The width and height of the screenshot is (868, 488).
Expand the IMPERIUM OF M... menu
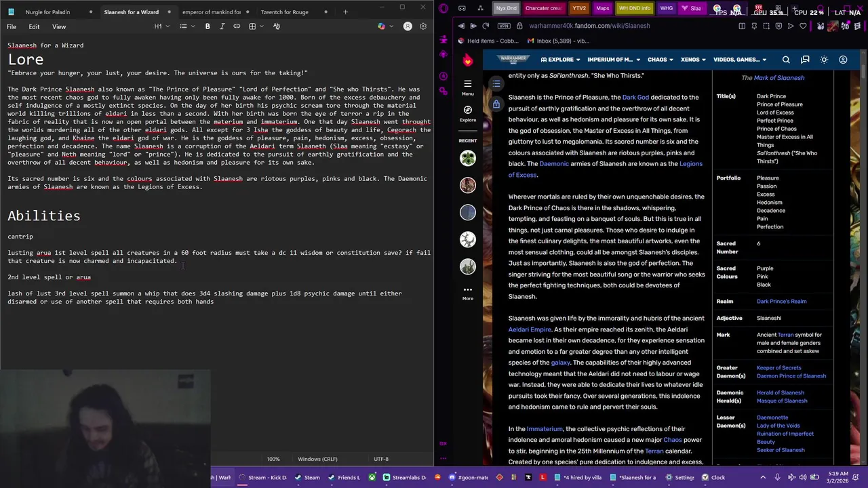click(613, 60)
